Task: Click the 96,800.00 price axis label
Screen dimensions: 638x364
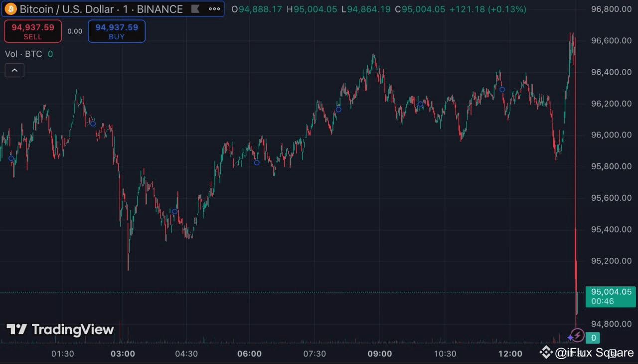Action: 611,9
